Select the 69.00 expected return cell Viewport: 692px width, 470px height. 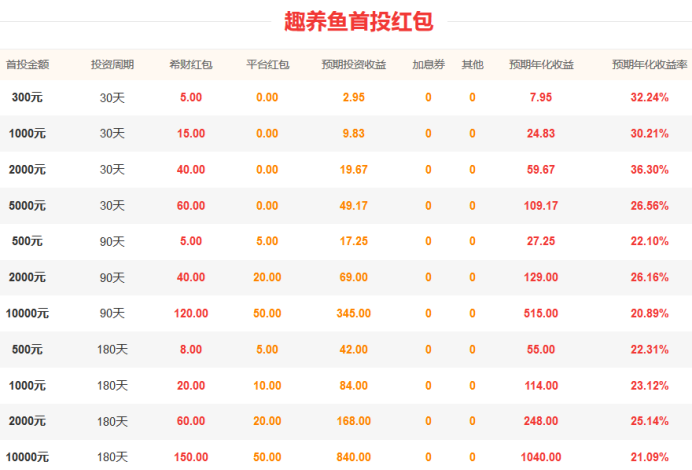pos(354,277)
